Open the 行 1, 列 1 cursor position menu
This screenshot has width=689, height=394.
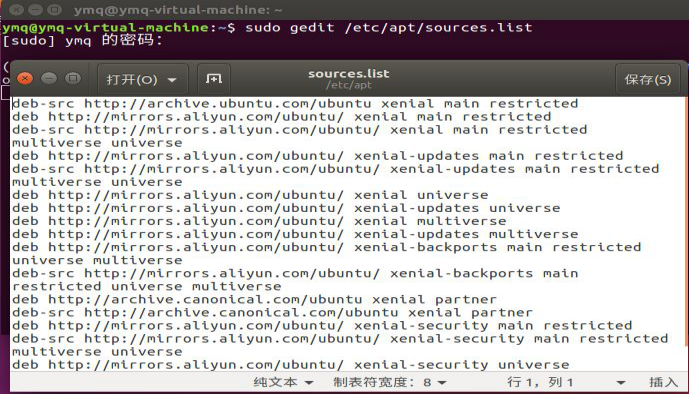[x=566, y=382]
